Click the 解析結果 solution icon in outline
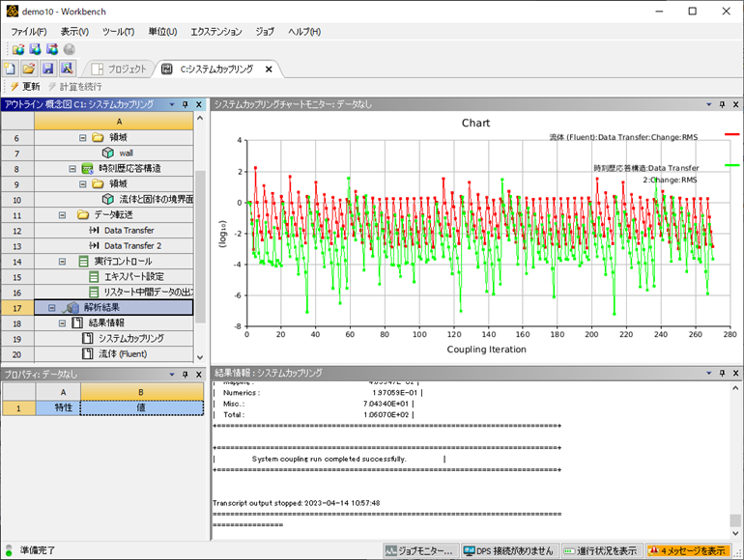Screen dimensions: 744x560 72,307
